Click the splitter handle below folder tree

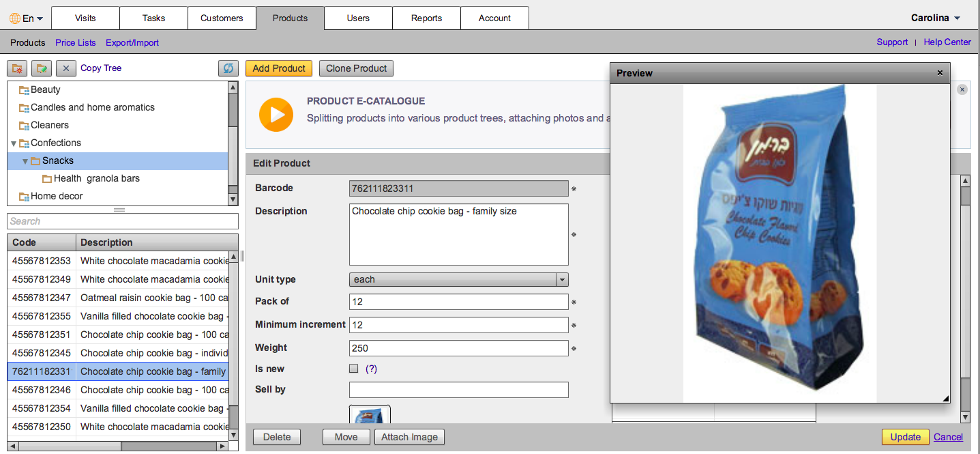(119, 210)
